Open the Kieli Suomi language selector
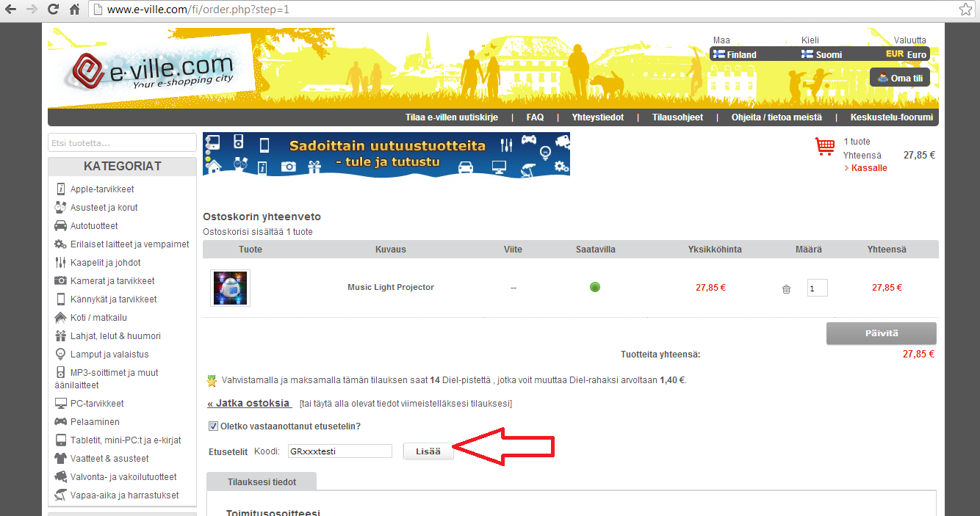 821,54
